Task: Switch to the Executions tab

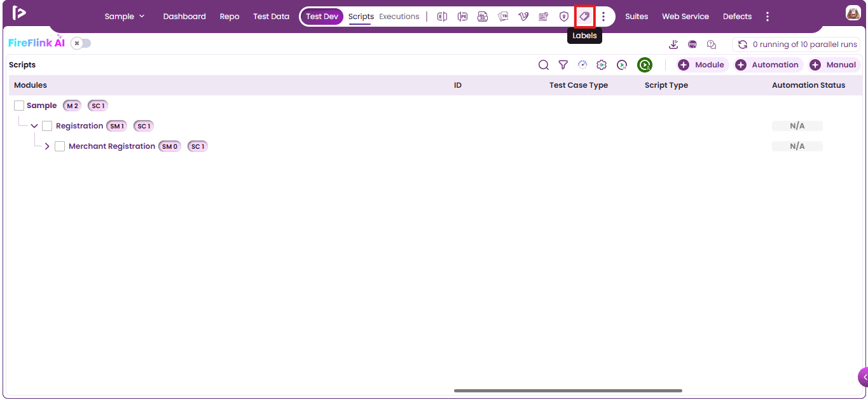Action: [399, 17]
